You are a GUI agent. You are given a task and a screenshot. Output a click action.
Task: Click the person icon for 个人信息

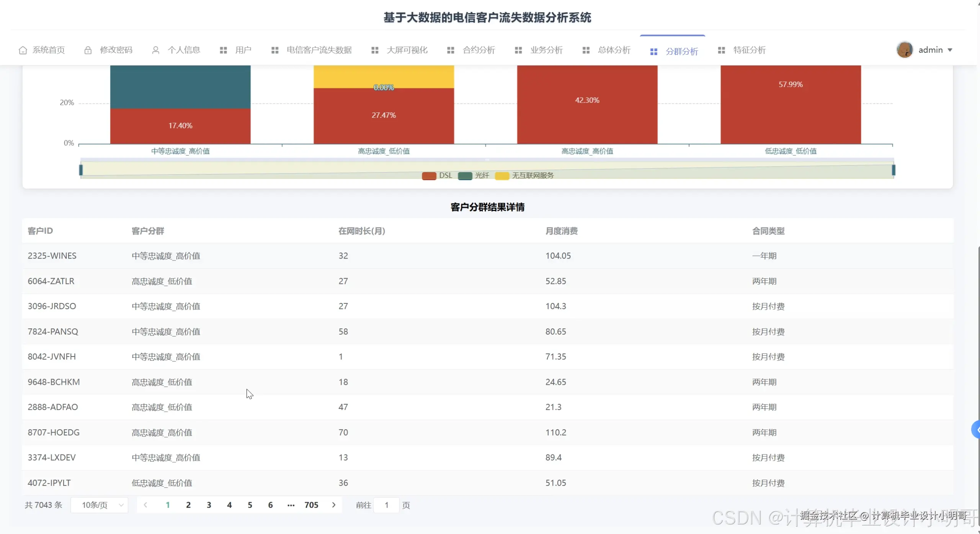click(155, 50)
